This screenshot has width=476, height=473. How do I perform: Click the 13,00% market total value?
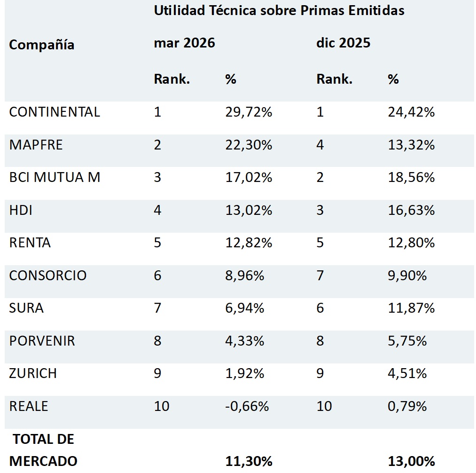pyautogui.click(x=411, y=461)
